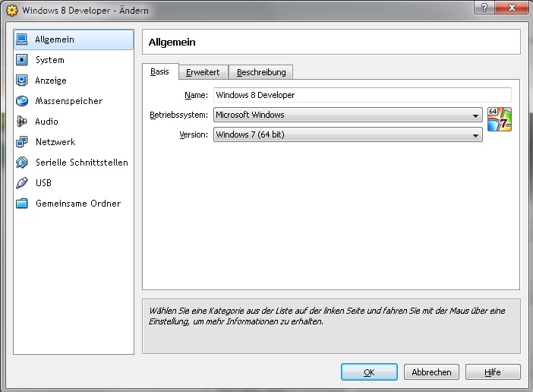Click the Abbrechen button
Screen dimensions: 533x392
point(431,372)
